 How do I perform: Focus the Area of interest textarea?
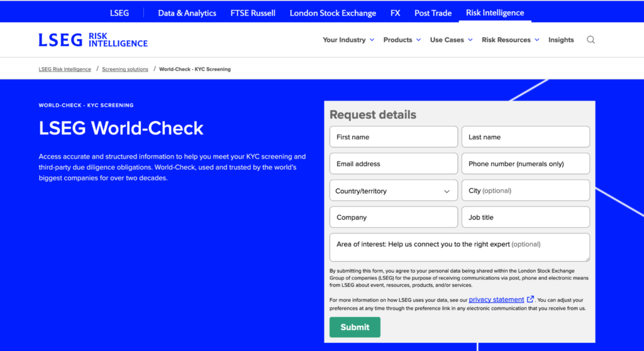460,247
